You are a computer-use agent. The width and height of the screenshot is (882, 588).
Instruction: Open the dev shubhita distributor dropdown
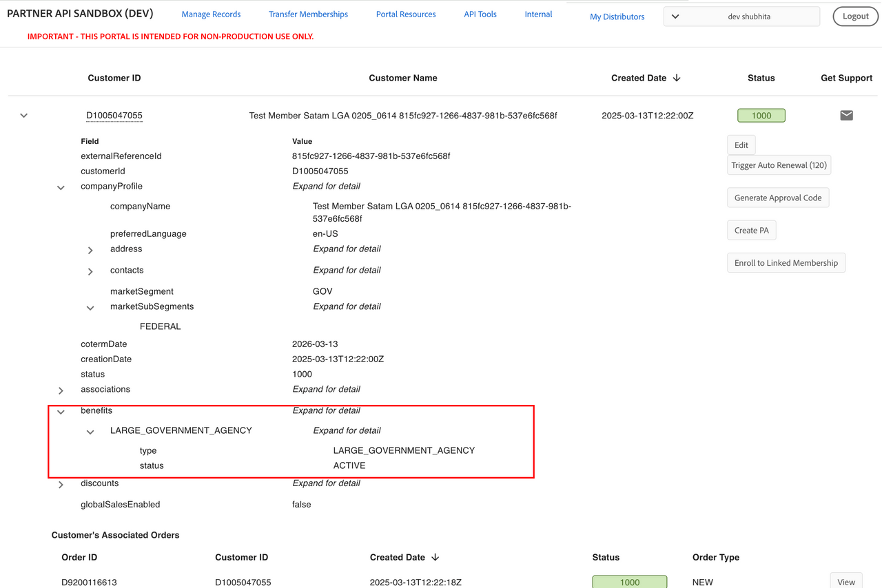pos(741,17)
